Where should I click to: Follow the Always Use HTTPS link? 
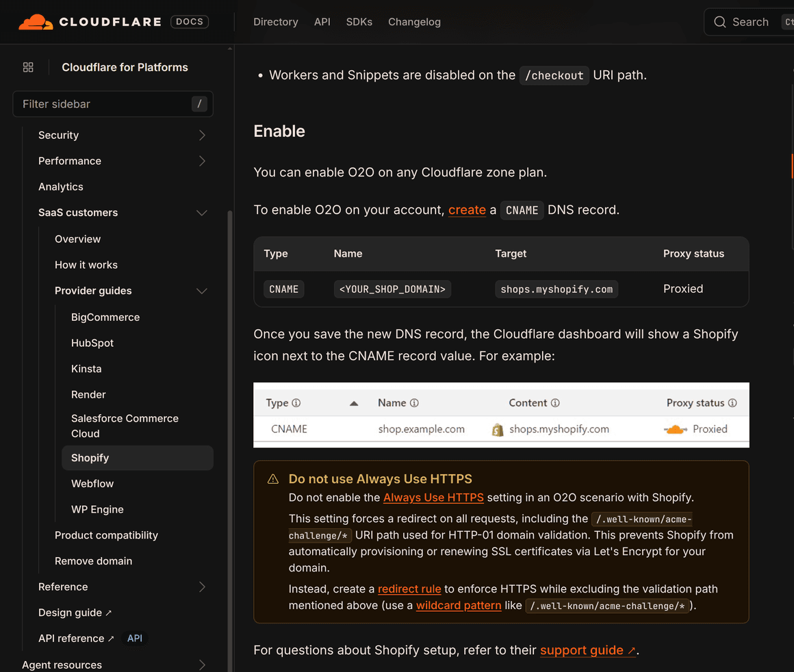(x=433, y=497)
